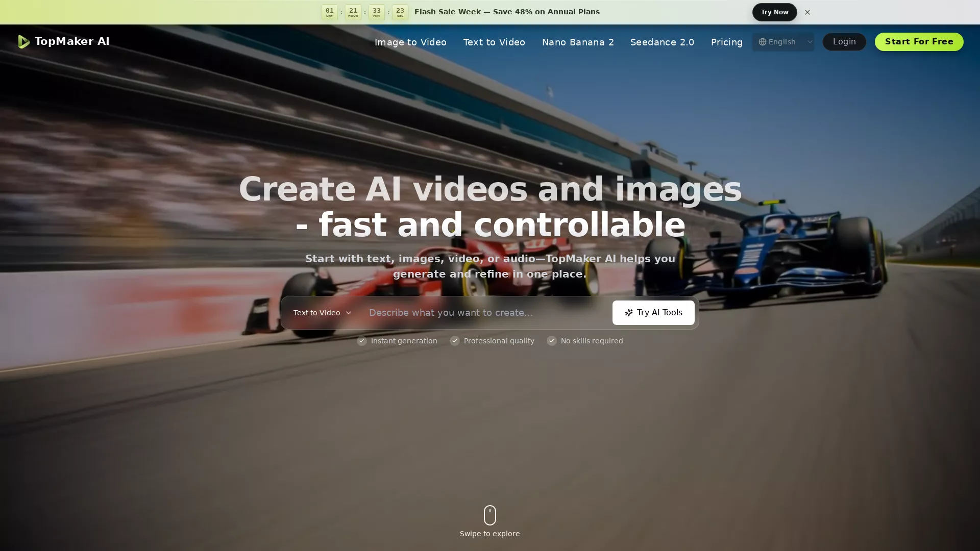This screenshot has height=551, width=980.
Task: Click the checkmark beside No skills required
Action: pyautogui.click(x=552, y=341)
